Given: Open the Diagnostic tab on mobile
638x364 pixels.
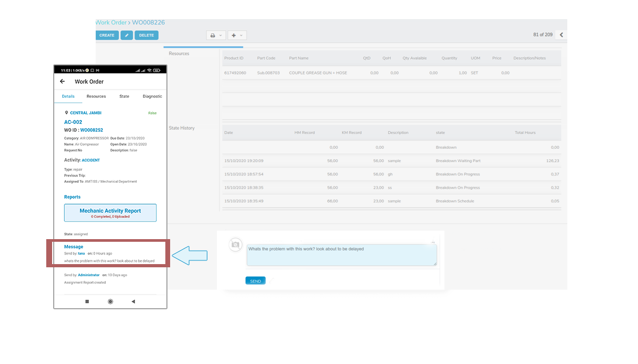Looking at the screenshot, I should pyautogui.click(x=152, y=96).
